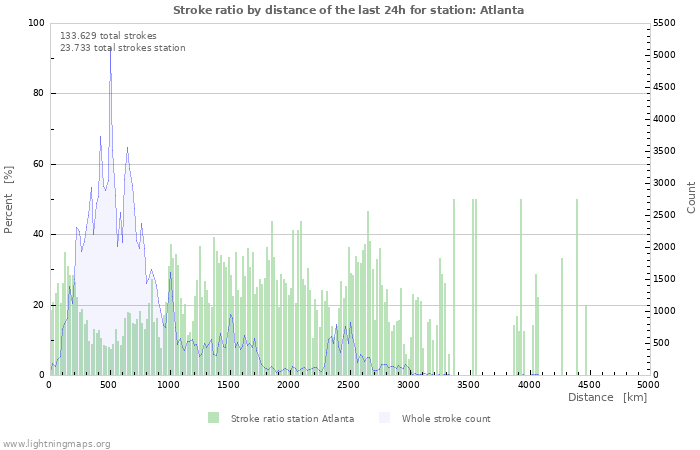
Task: Click the 1000 label on count axis
Action: click(664, 311)
